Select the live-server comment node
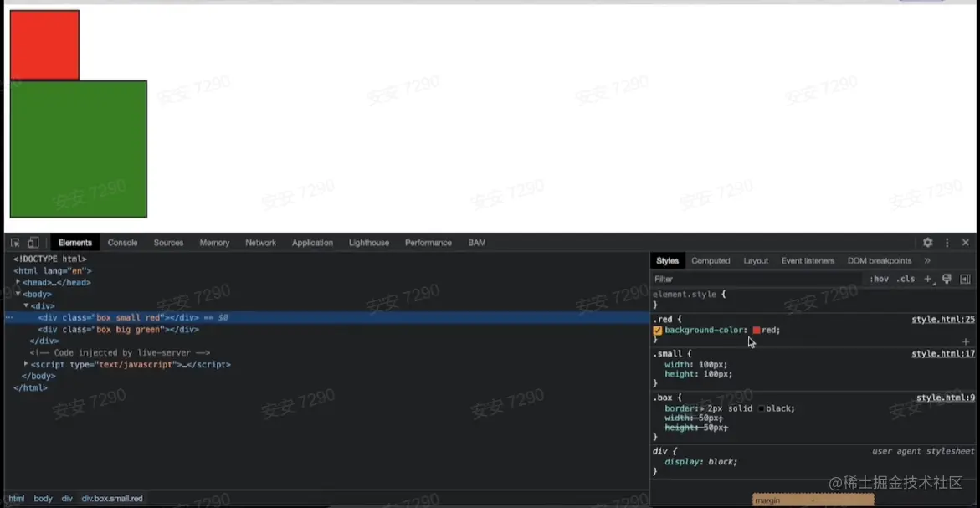The width and height of the screenshot is (980, 508). tap(120, 352)
